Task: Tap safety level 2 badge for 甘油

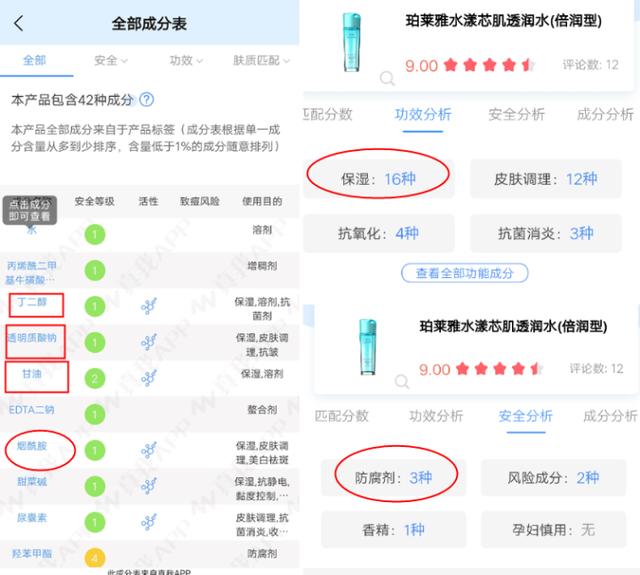Action: (95, 378)
